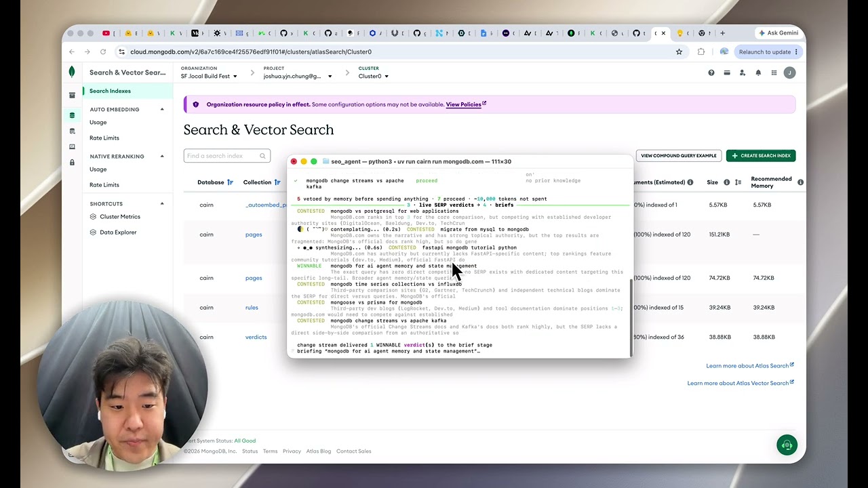Open the Privacy footer link
Screen dimensions: 868x488
(292, 451)
